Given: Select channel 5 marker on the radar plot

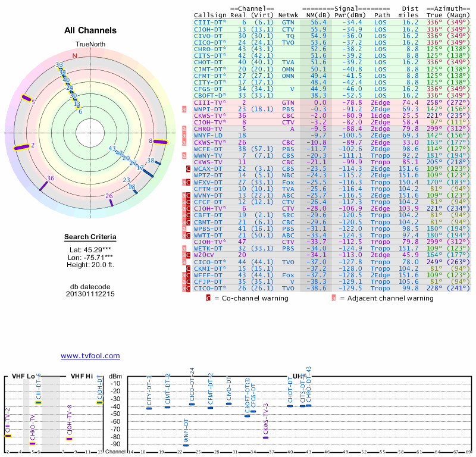Looking at the screenshot, I should tap(26, 98).
